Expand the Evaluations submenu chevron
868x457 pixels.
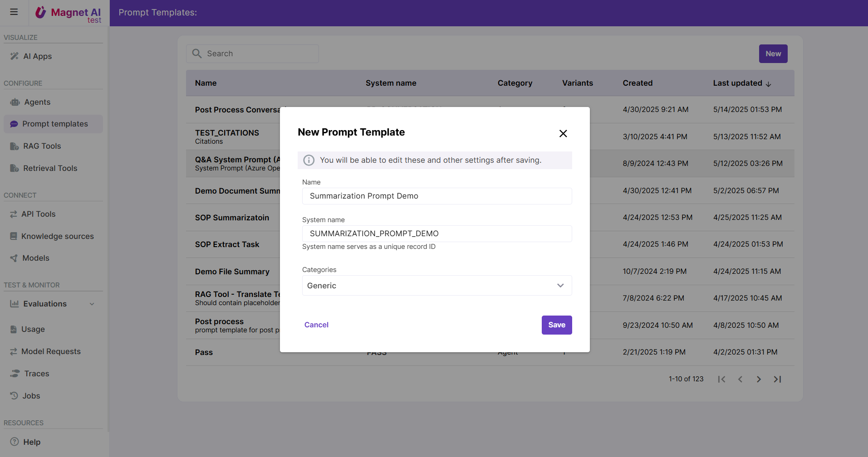coord(92,304)
